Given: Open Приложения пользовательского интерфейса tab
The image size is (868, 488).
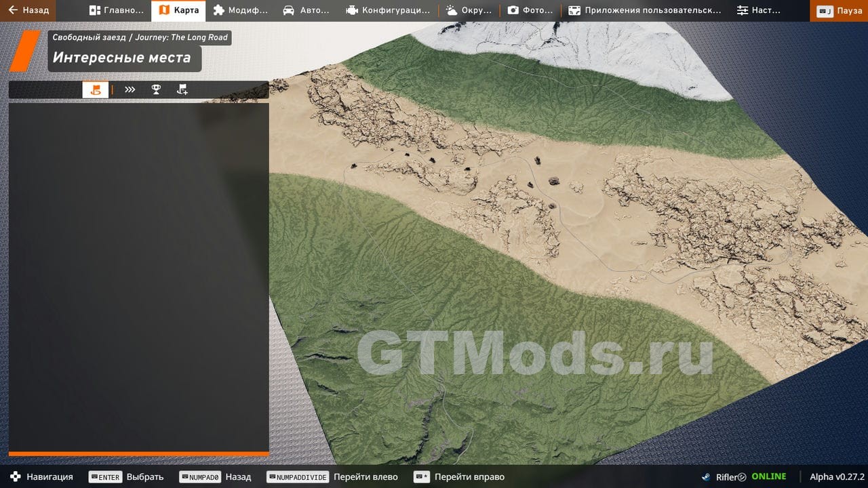Looking at the screenshot, I should [x=644, y=10].
